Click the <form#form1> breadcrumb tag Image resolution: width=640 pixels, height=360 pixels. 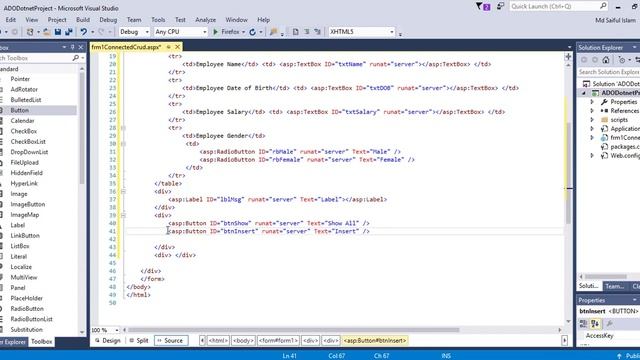click(x=278, y=340)
